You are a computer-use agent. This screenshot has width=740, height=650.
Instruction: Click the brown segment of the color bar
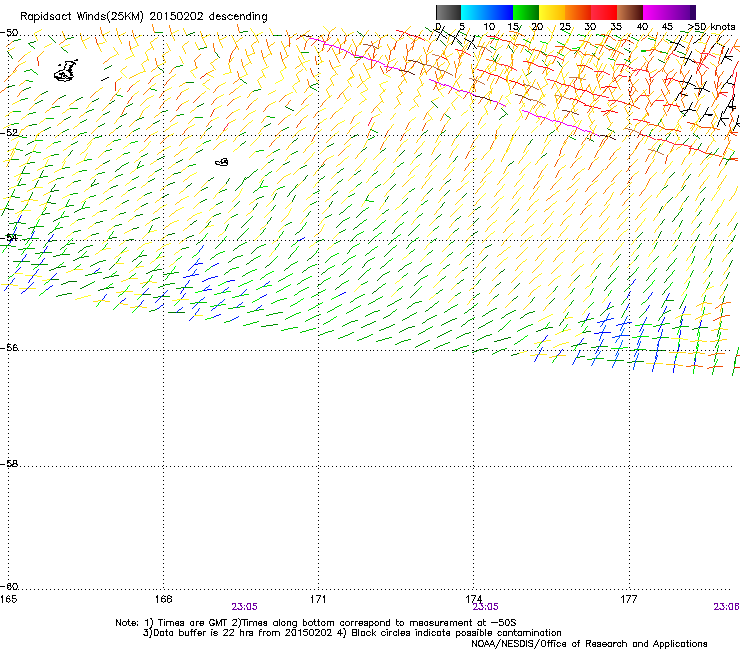(630, 12)
